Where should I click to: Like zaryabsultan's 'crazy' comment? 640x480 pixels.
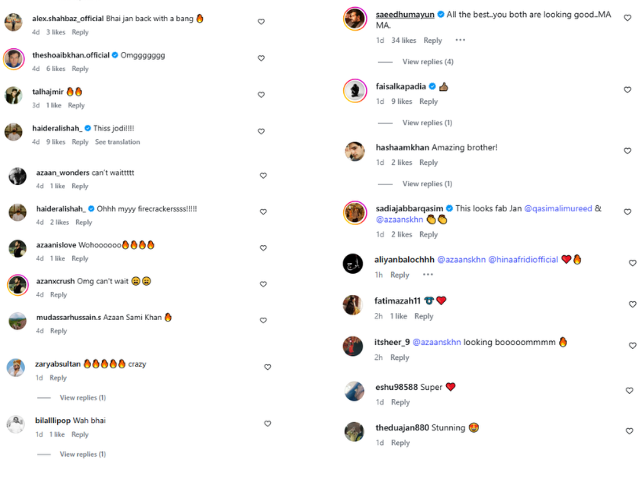click(267, 367)
